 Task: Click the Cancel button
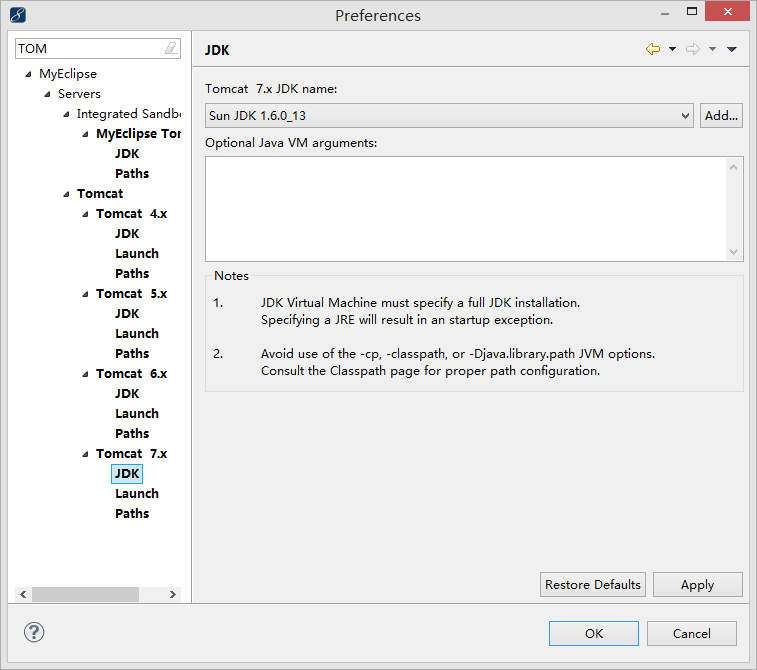coord(691,633)
